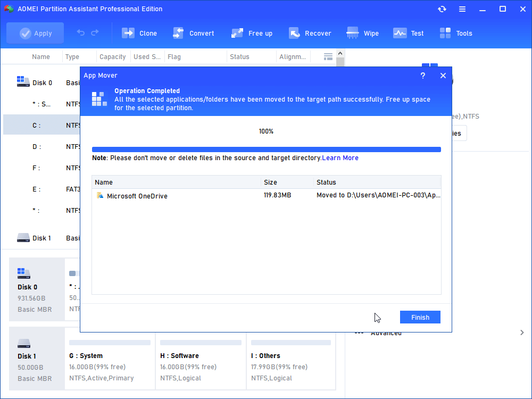Image resolution: width=532 pixels, height=399 pixels.
Task: Open the Convert tool
Action: 194,33
